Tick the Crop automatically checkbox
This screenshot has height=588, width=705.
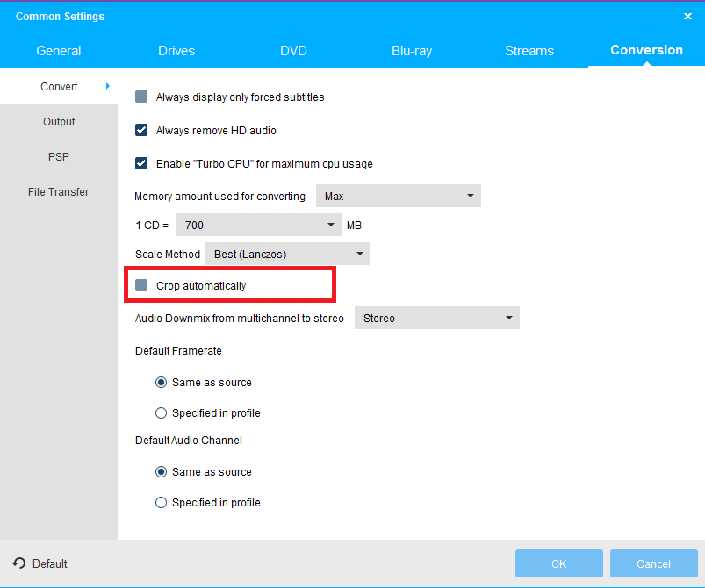(x=141, y=285)
